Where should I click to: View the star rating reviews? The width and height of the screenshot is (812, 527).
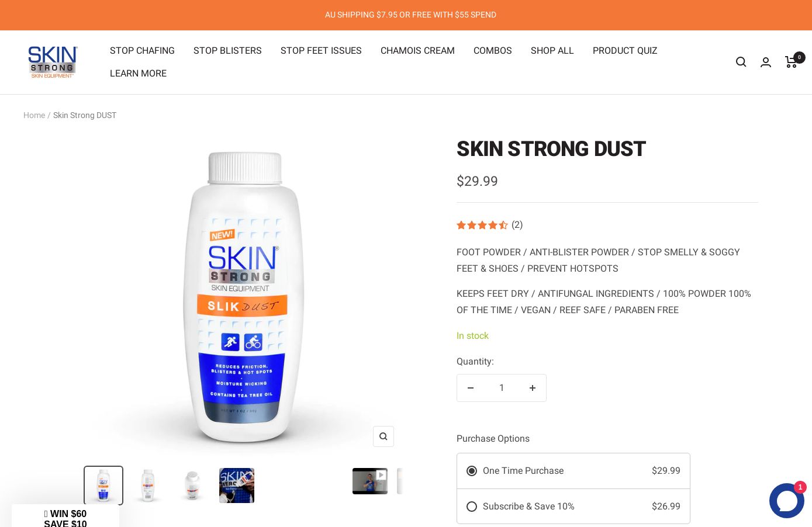489,225
